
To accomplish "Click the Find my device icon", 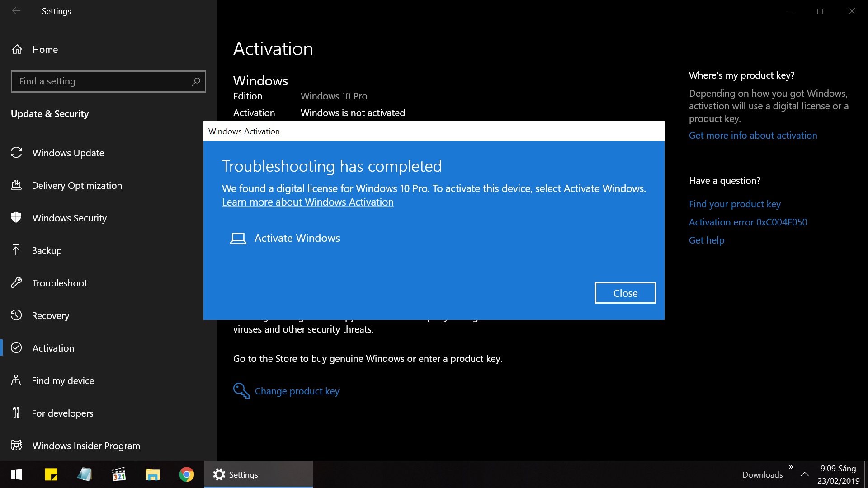I will (x=16, y=380).
